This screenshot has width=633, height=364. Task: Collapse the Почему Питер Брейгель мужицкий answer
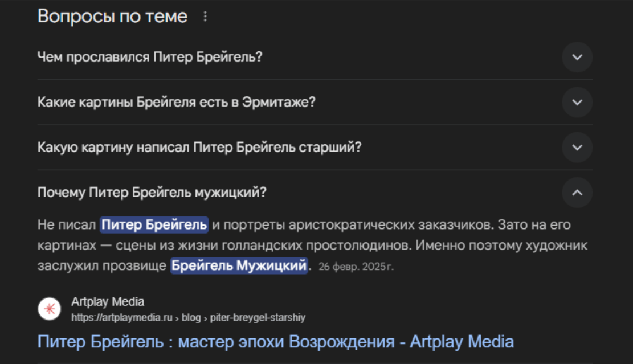577,193
